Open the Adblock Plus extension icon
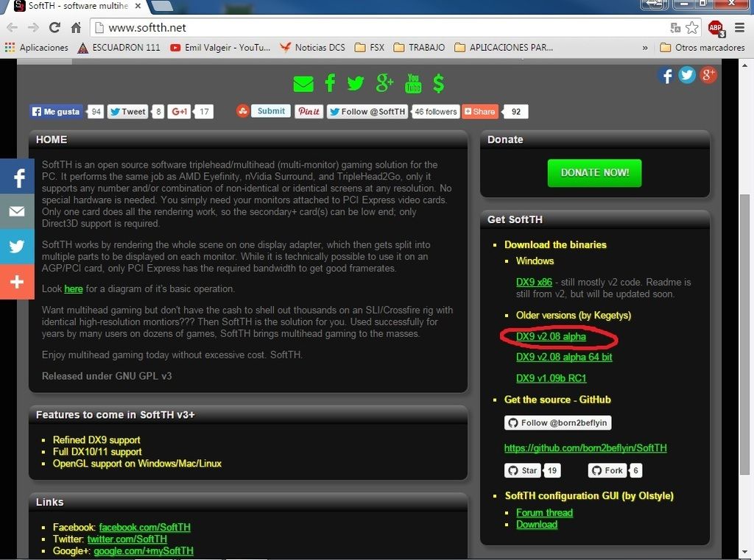The height and width of the screenshot is (560, 754). 716,28
